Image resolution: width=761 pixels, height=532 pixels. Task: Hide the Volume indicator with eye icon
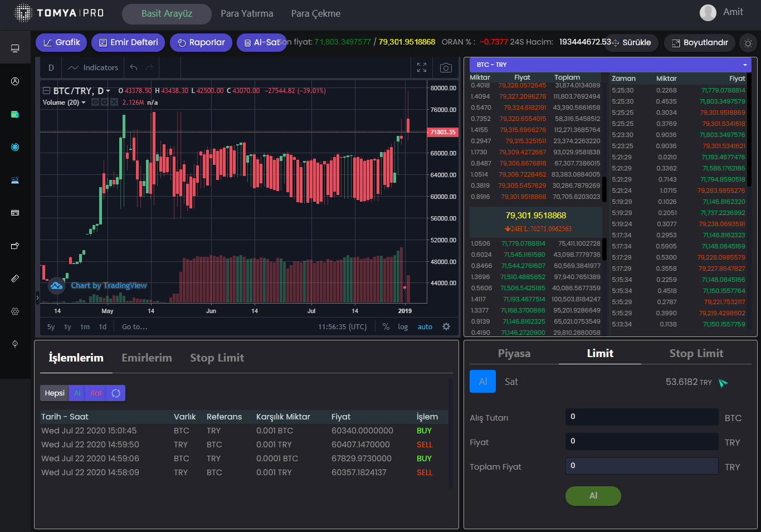[x=95, y=103]
